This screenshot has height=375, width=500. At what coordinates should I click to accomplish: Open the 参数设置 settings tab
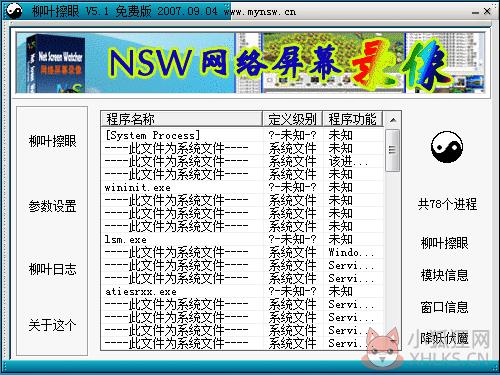pyautogui.click(x=52, y=206)
